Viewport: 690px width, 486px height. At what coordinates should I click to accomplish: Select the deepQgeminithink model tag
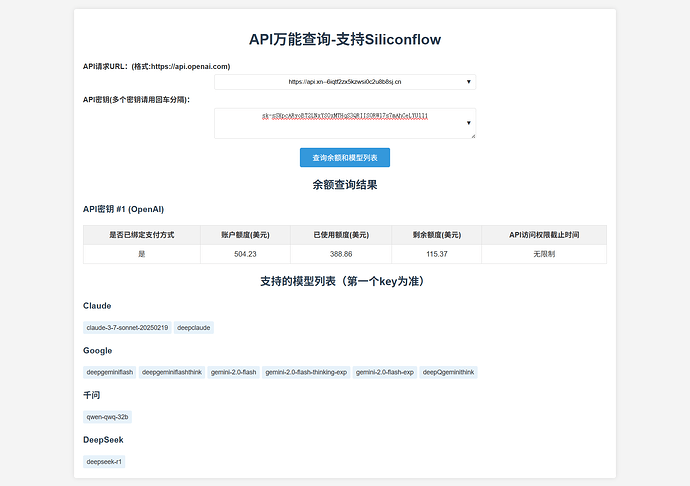448,372
